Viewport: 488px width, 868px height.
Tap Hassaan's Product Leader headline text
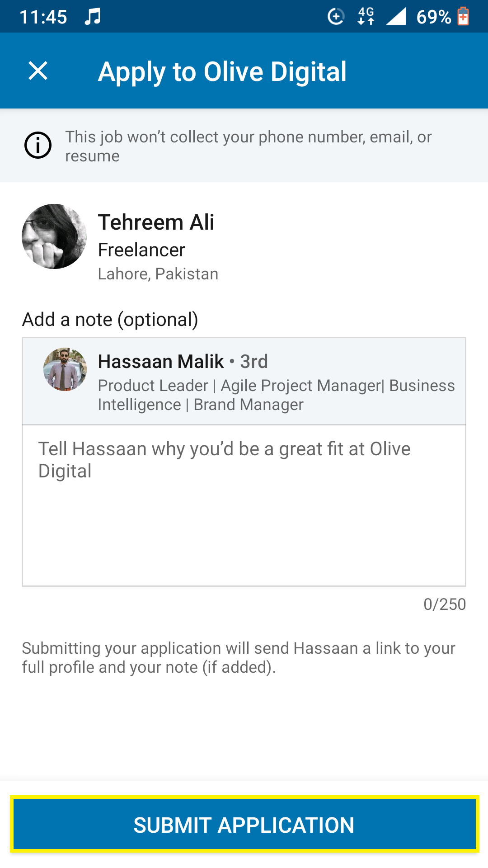(x=277, y=395)
